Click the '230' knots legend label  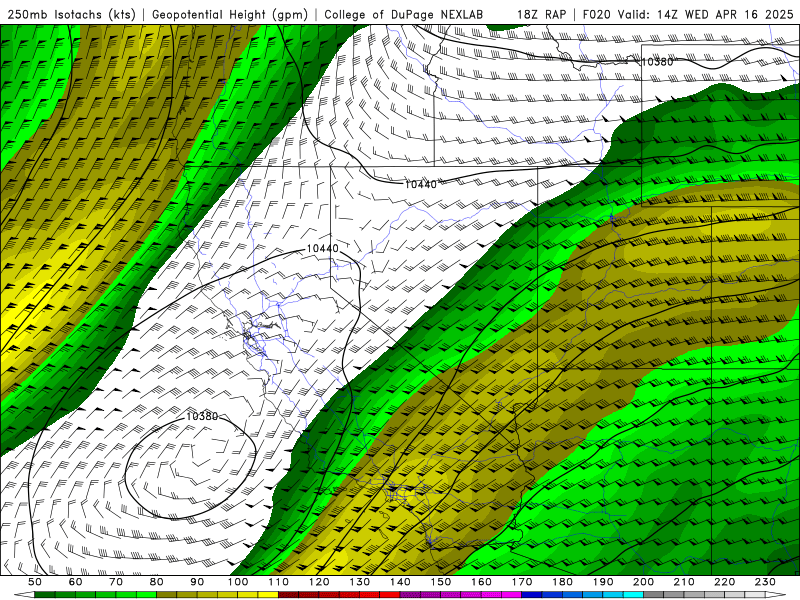(x=765, y=582)
